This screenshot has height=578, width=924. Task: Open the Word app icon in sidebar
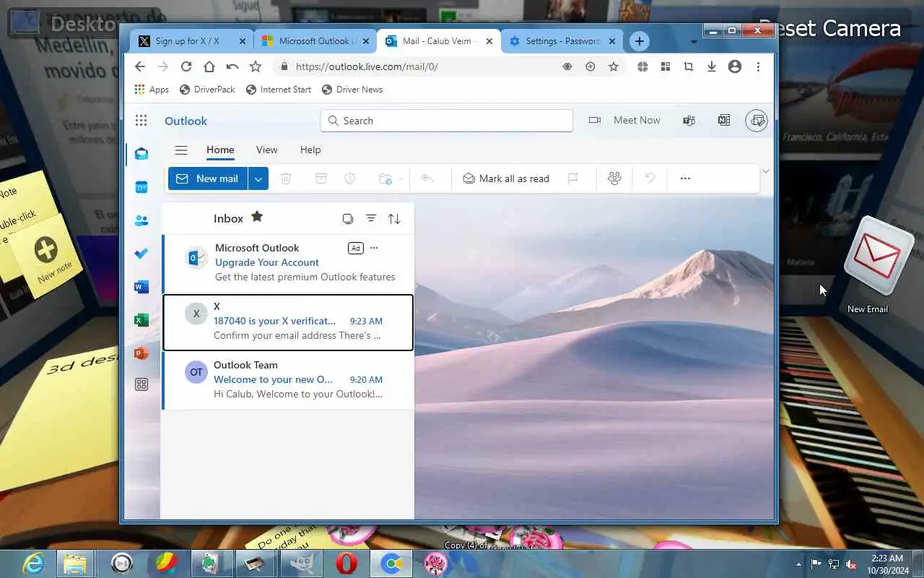coord(141,287)
